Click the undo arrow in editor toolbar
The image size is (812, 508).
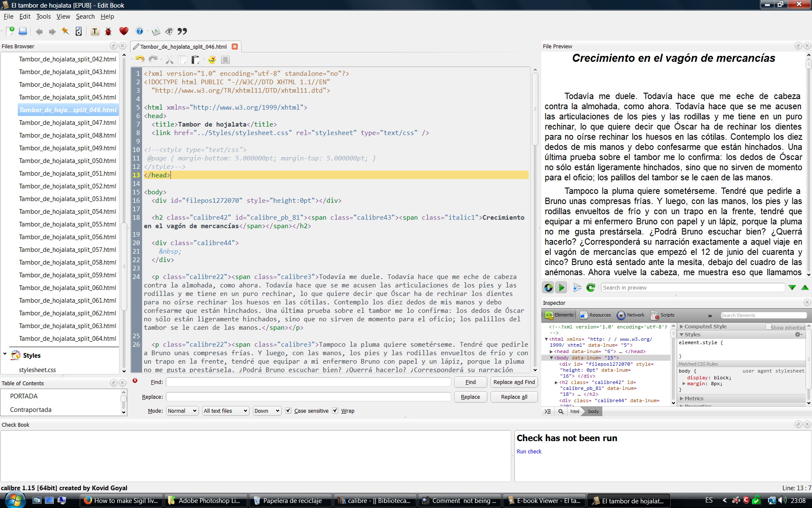point(140,60)
